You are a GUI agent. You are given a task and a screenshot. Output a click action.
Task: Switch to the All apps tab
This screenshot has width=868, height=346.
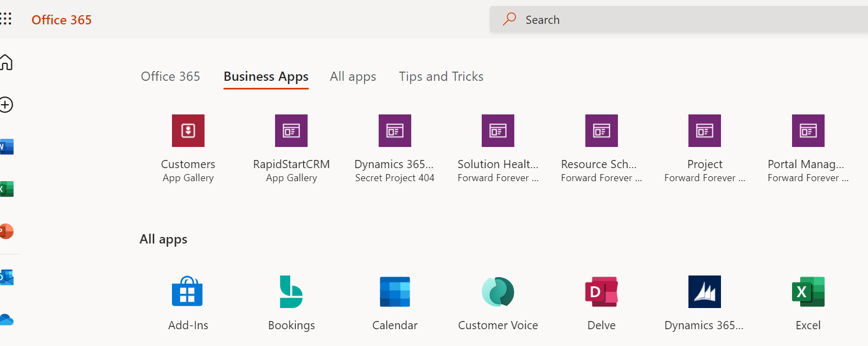pyautogui.click(x=353, y=77)
